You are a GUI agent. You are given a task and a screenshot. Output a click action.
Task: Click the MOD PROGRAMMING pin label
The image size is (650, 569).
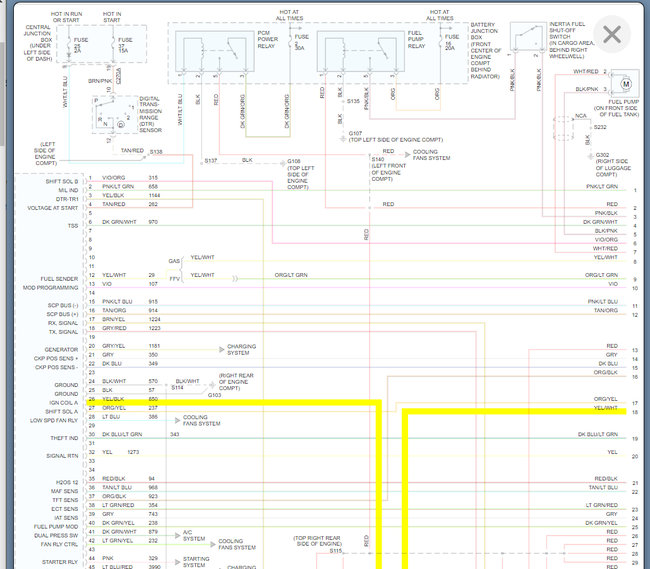[51, 288]
